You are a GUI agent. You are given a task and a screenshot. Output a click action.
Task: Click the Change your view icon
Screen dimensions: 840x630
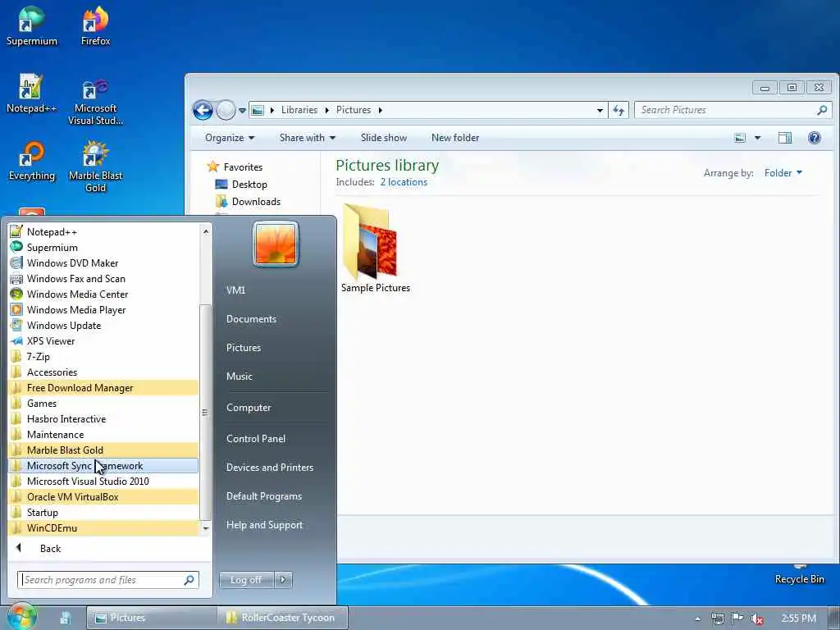click(740, 138)
